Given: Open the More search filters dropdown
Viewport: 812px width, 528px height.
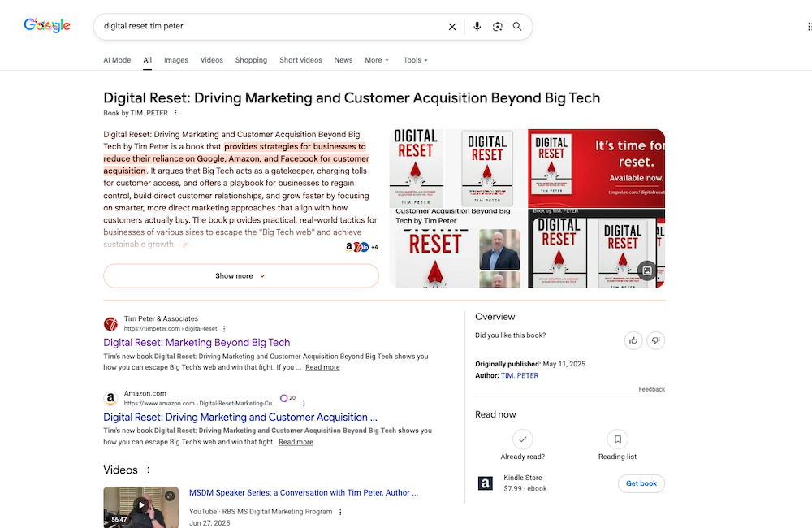Looking at the screenshot, I should [x=377, y=60].
